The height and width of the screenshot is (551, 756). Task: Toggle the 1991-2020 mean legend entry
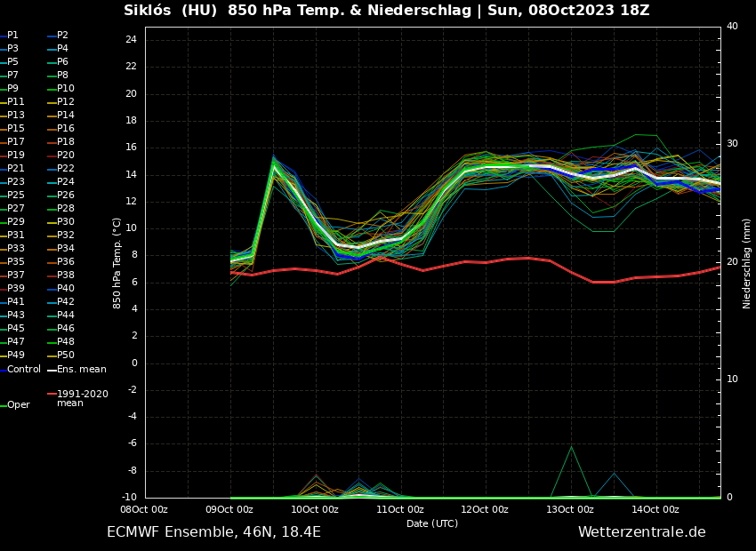point(82,398)
